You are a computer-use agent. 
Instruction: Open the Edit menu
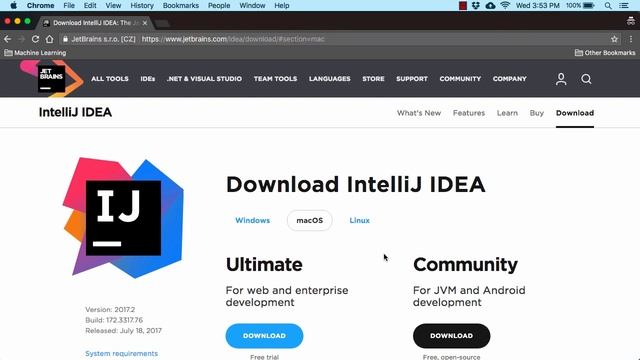90,5
